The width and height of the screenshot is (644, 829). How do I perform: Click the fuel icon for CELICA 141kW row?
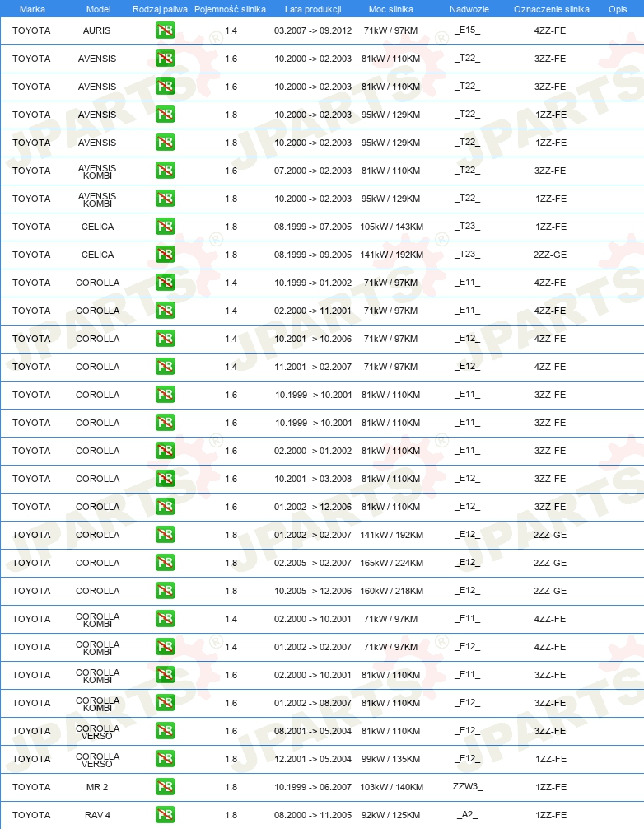tap(166, 255)
